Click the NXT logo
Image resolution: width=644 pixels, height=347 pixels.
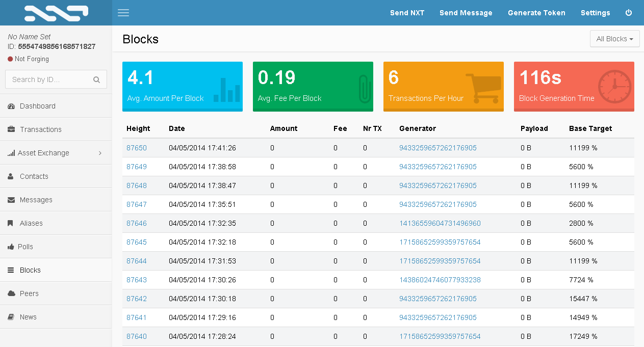coord(56,13)
